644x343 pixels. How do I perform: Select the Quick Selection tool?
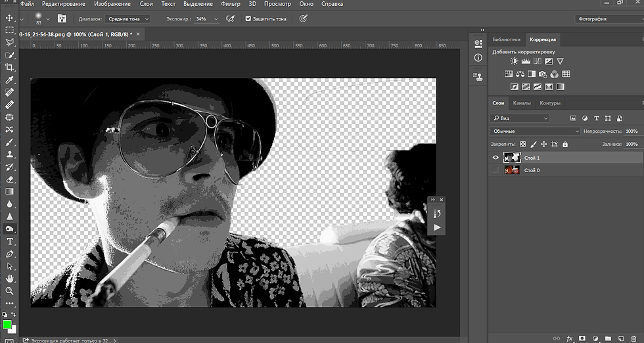coord(9,55)
